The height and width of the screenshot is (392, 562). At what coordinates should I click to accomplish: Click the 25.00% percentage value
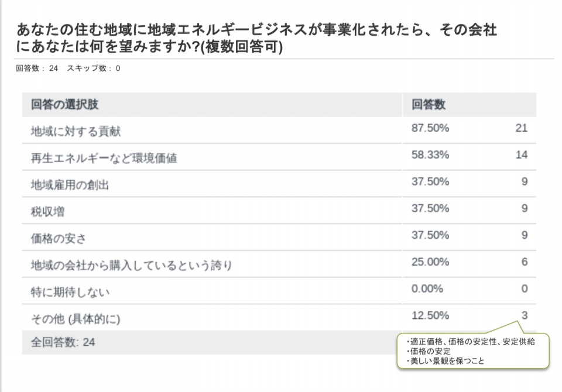[x=430, y=262]
